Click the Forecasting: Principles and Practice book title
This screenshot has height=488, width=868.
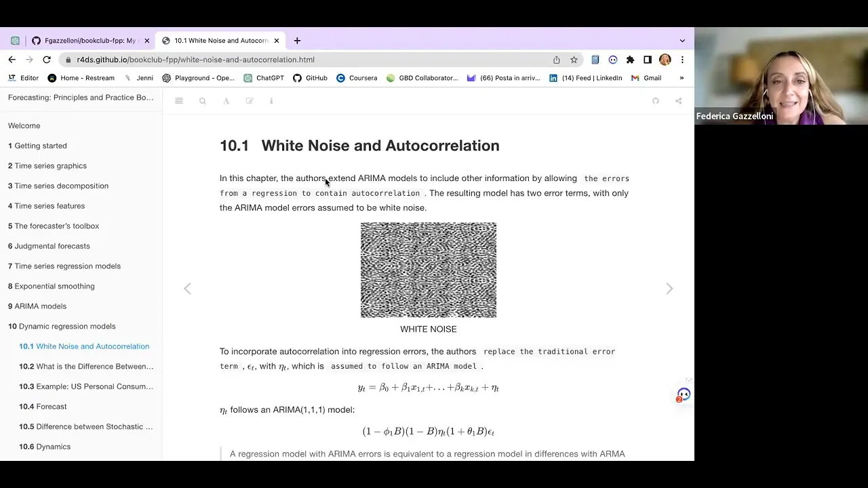pyautogui.click(x=81, y=98)
